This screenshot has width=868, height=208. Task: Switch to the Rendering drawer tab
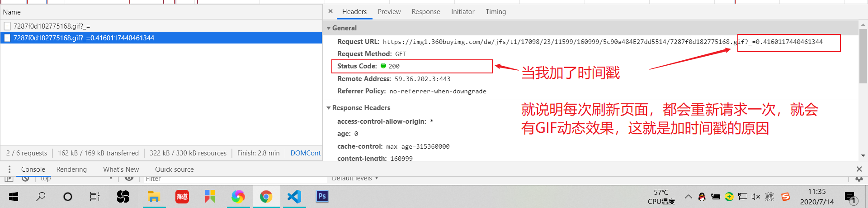(71, 169)
